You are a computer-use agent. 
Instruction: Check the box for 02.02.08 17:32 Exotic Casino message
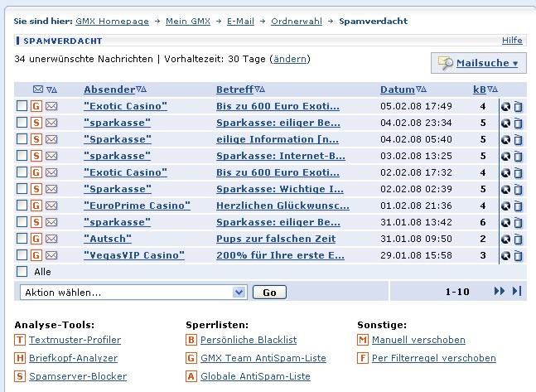coord(22,172)
